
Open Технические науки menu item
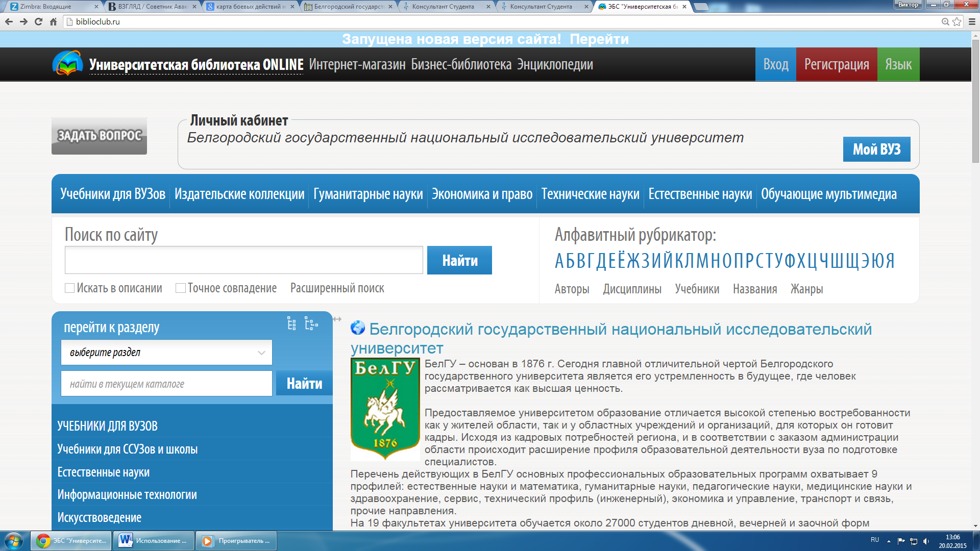point(591,194)
